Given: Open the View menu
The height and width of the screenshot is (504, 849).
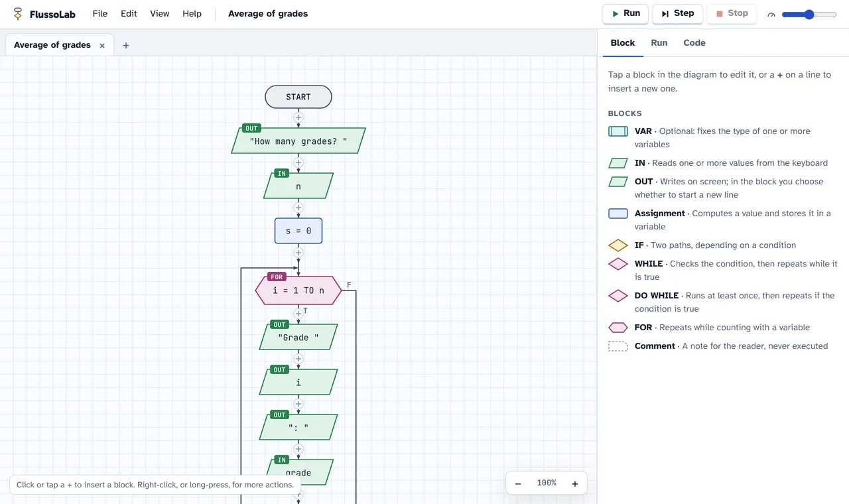Looking at the screenshot, I should (x=160, y=14).
